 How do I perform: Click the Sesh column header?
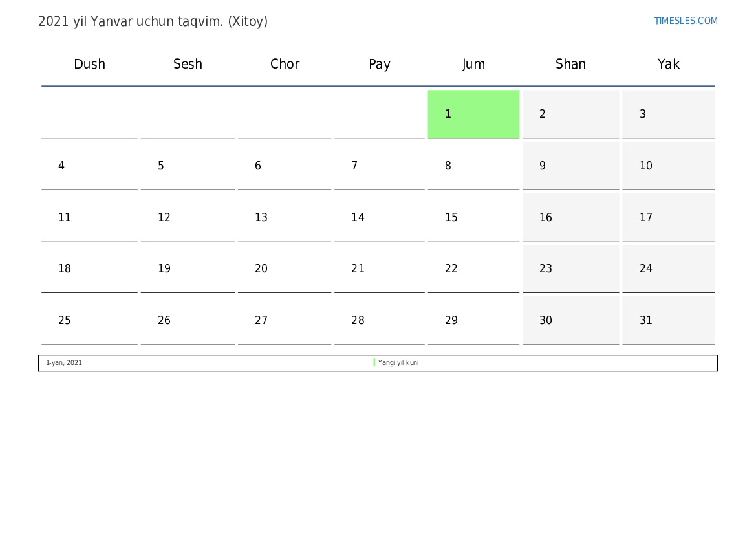click(188, 64)
